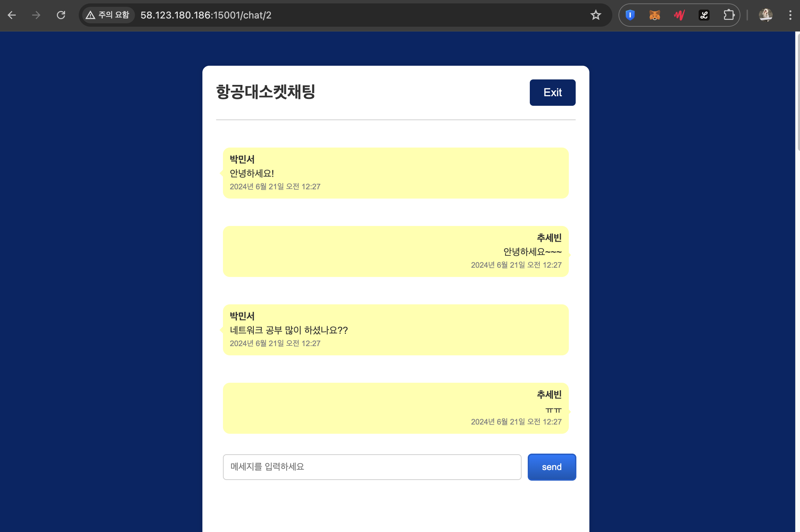The height and width of the screenshot is (532, 800).
Task: Click the browser forward arrow
Action: coord(36,15)
